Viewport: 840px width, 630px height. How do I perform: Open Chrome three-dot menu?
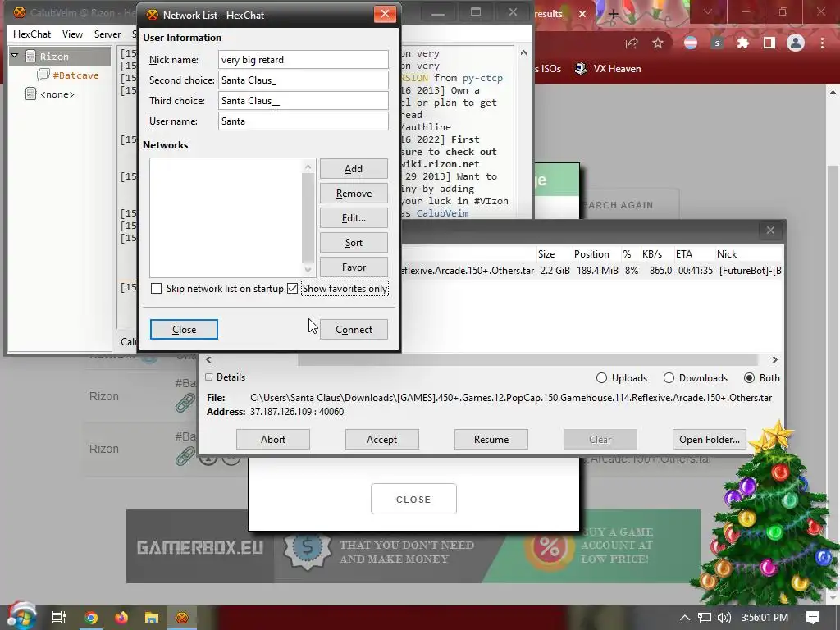[x=822, y=43]
